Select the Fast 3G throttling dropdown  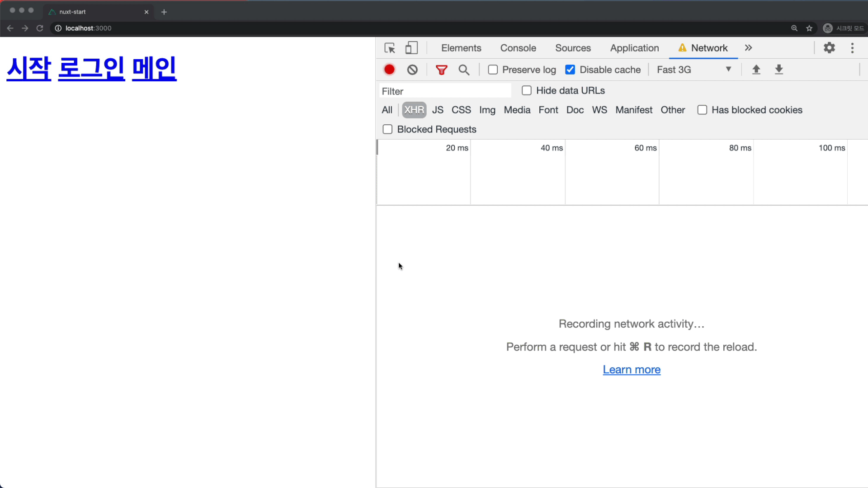tap(694, 69)
